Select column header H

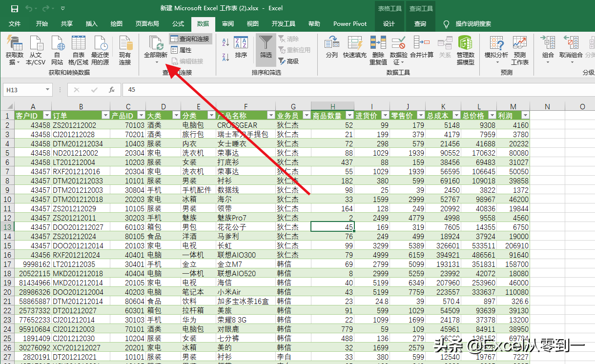332,106
